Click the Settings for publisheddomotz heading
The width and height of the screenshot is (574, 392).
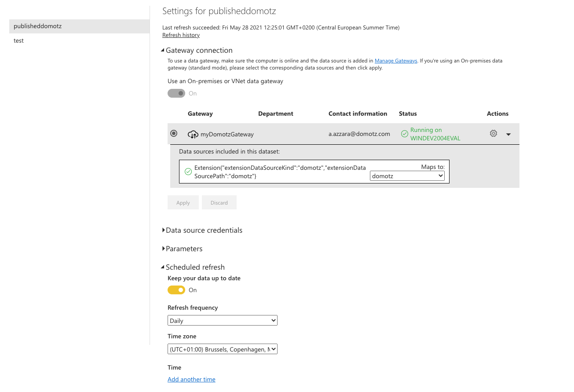(219, 11)
